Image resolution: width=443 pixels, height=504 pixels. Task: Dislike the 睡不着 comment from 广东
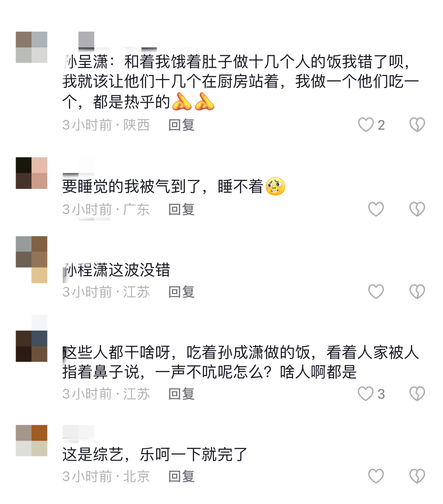417,209
